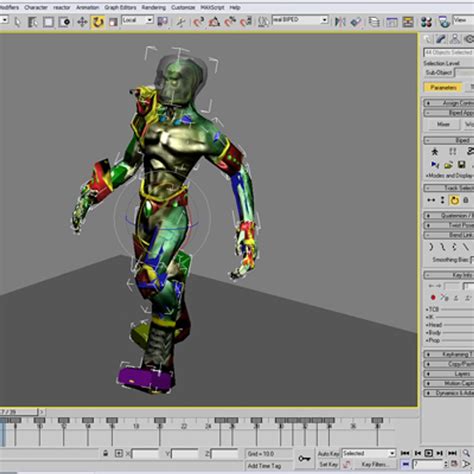Screen dimensions: 474x474
Task: Open the Graph Editors menu
Action: click(120, 7)
